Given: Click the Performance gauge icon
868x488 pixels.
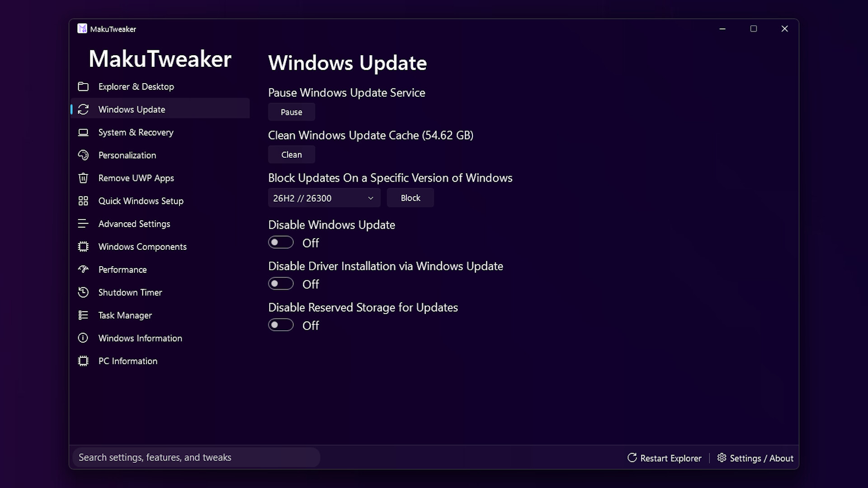Looking at the screenshot, I should (83, 269).
